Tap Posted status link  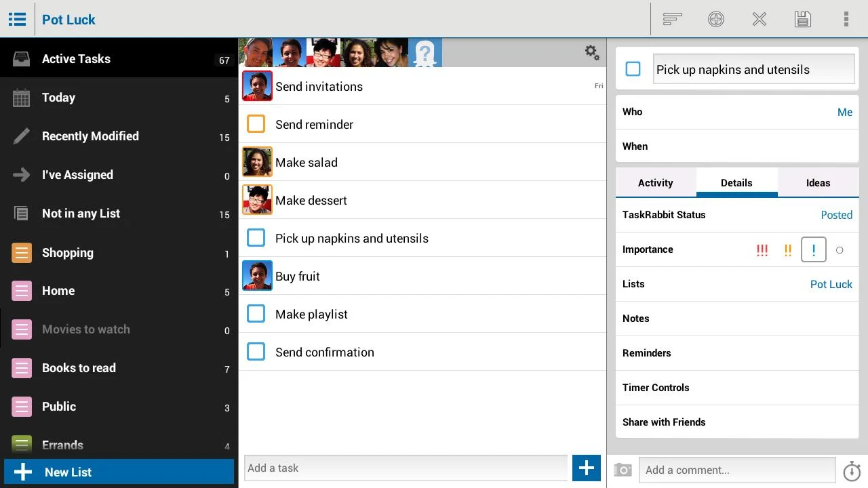(837, 215)
